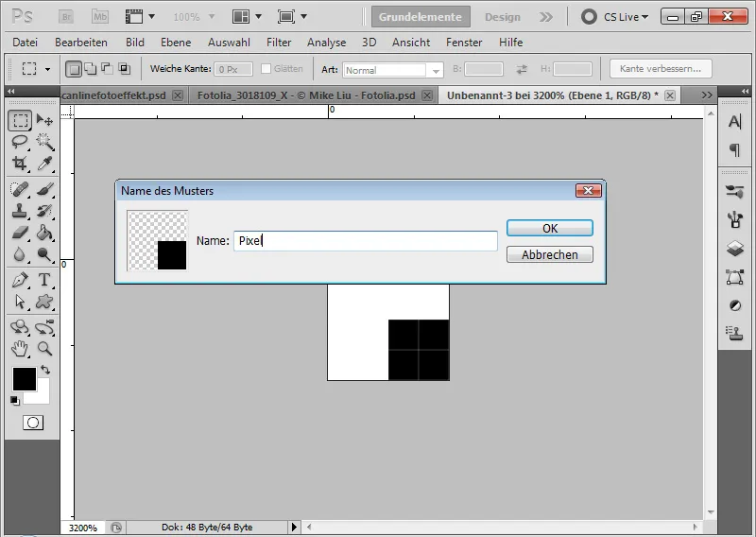756x537 pixels.
Task: Select the History Brush tool
Action: tap(44, 211)
